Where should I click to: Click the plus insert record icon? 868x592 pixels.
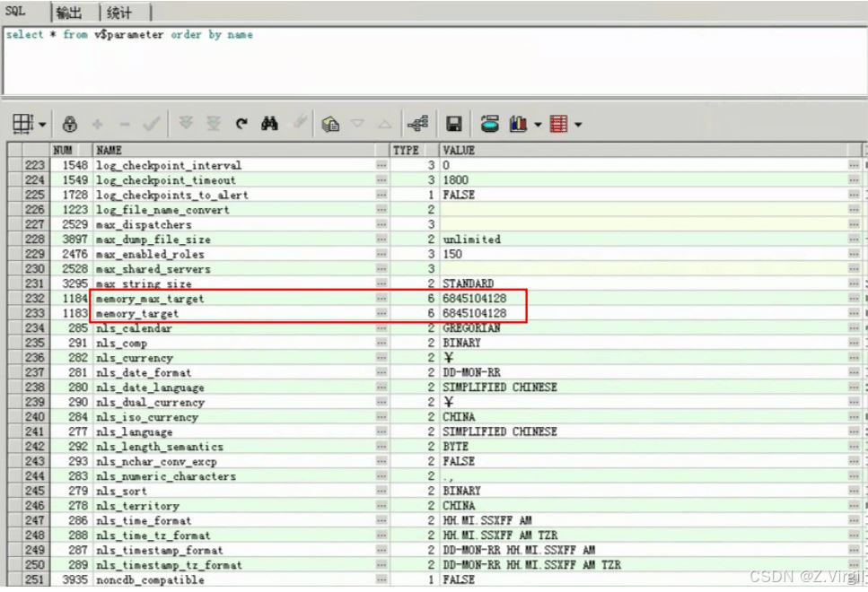coord(98,124)
